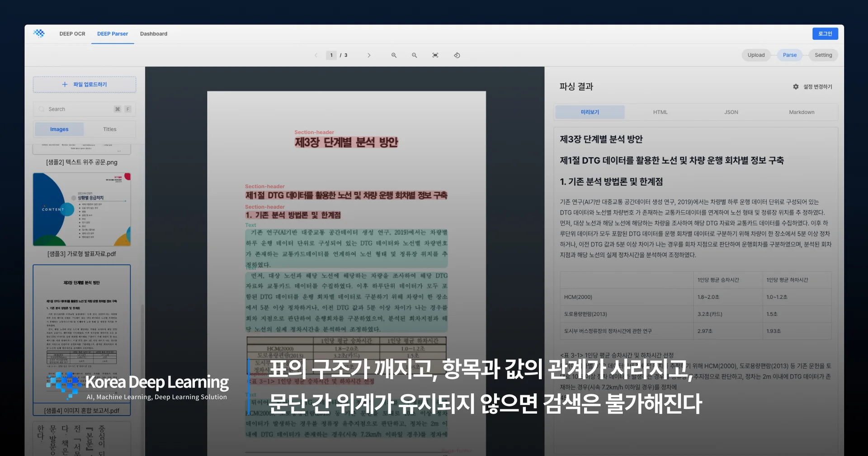Go to next page with right chevron
This screenshot has width=868, height=456.
(x=369, y=55)
